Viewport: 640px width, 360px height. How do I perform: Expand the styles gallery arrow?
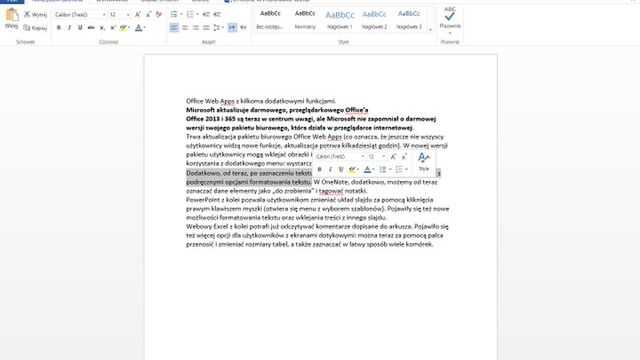click(430, 29)
